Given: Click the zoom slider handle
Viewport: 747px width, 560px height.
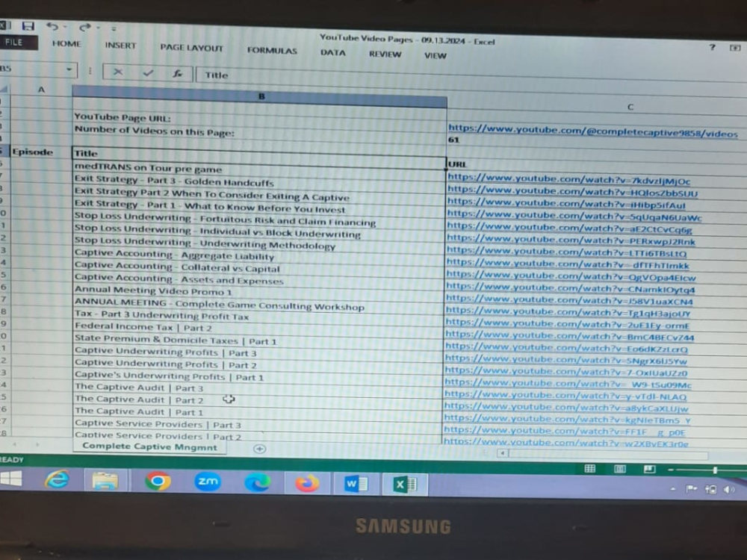Looking at the screenshot, I should pyautogui.click(x=715, y=470).
